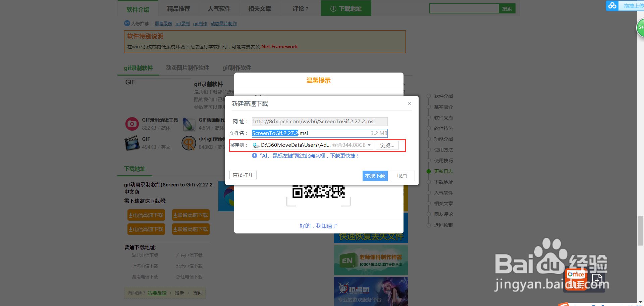
Task: Close the 新建高速下载 dialog
Action: (410, 103)
